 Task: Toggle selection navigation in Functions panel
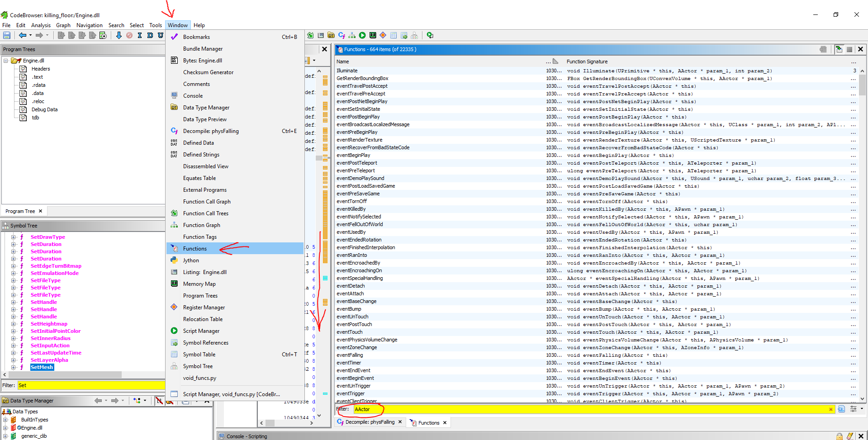pos(839,49)
